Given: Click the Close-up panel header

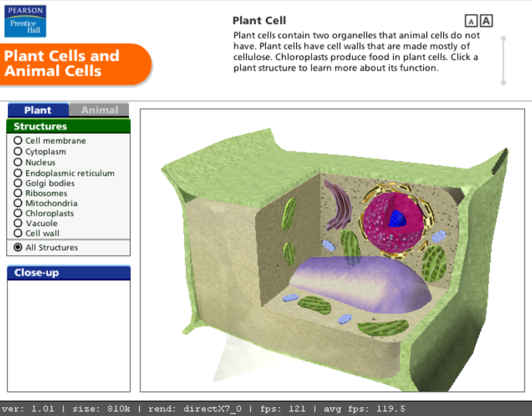Looking at the screenshot, I should pos(69,272).
